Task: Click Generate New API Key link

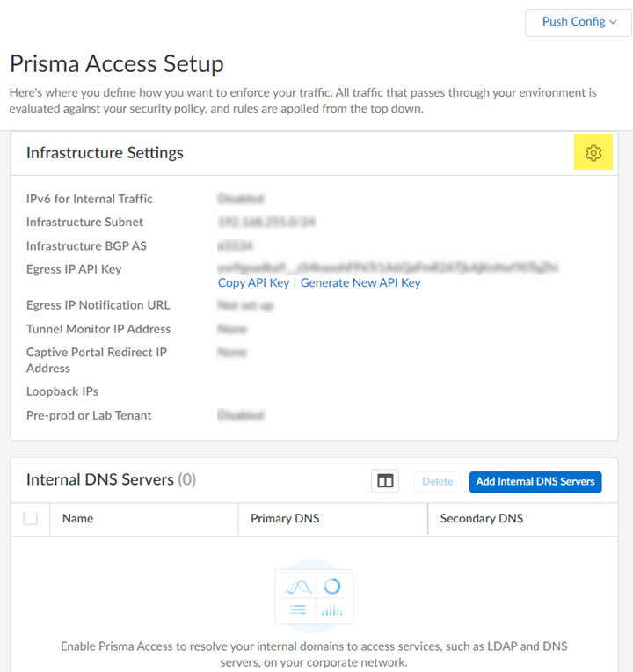Action: click(360, 283)
